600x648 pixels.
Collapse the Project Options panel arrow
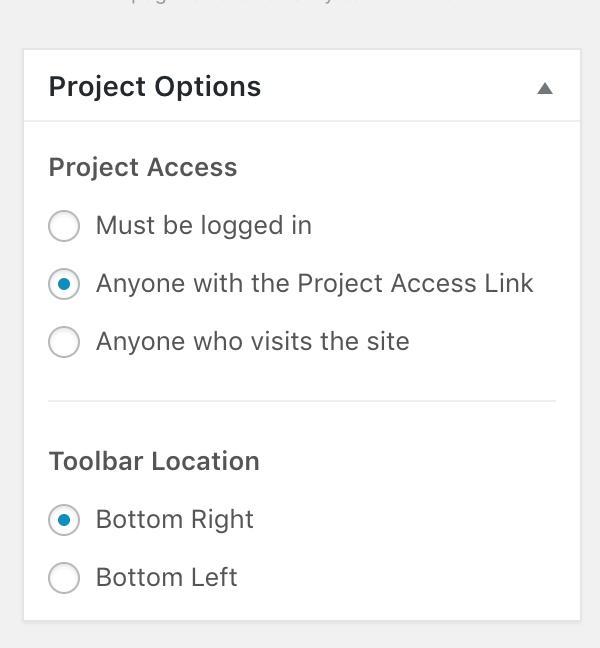[544, 88]
